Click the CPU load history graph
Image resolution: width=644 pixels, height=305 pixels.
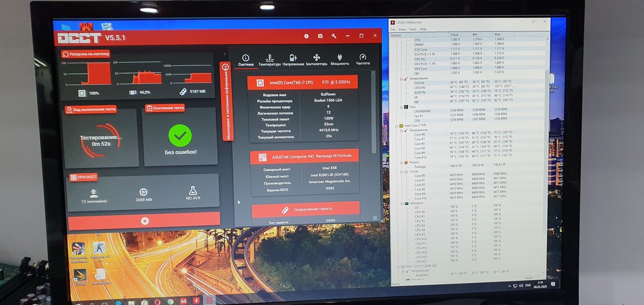(85, 73)
